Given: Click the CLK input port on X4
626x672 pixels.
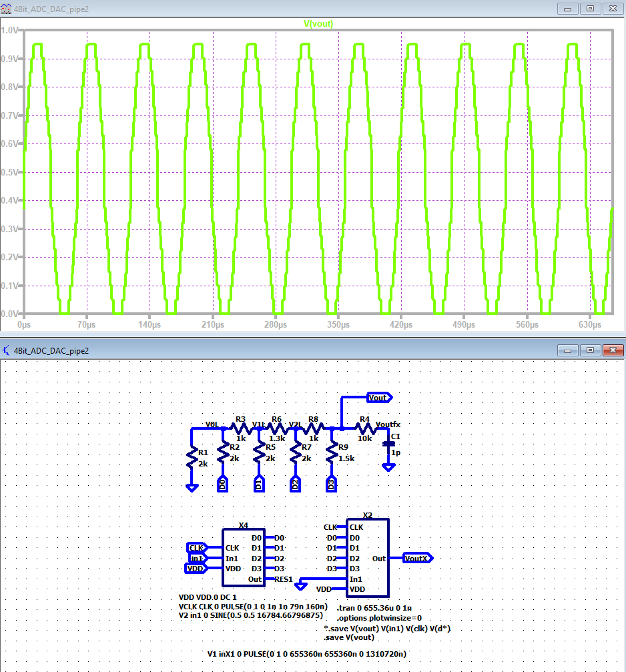Looking at the screenshot, I should (x=196, y=548).
